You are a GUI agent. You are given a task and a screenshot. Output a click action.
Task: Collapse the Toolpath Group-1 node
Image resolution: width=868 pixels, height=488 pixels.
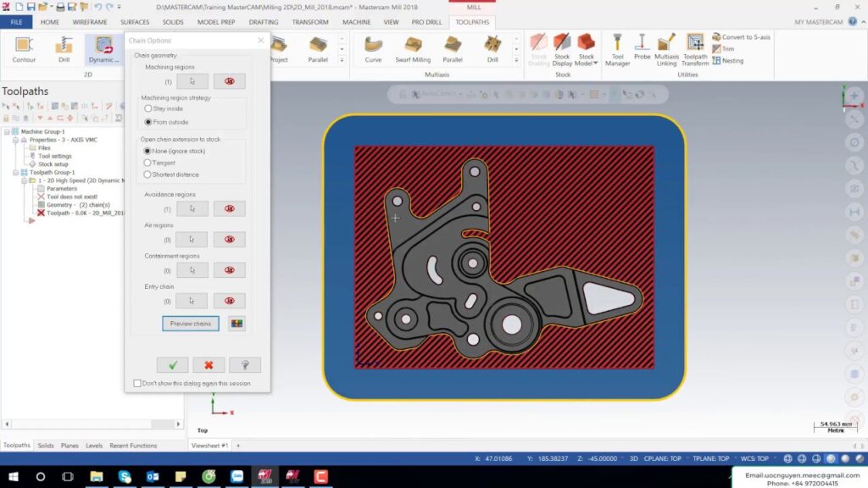[x=15, y=172]
